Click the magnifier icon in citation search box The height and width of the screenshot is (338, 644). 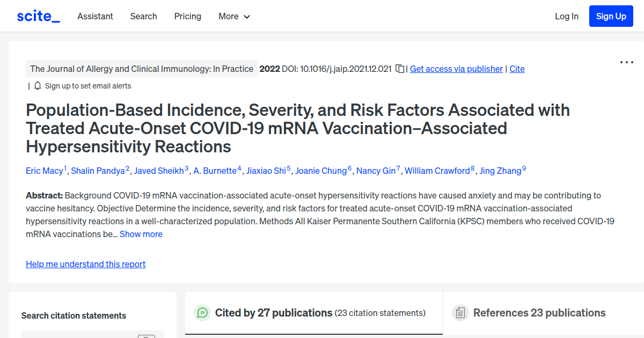coord(146,336)
